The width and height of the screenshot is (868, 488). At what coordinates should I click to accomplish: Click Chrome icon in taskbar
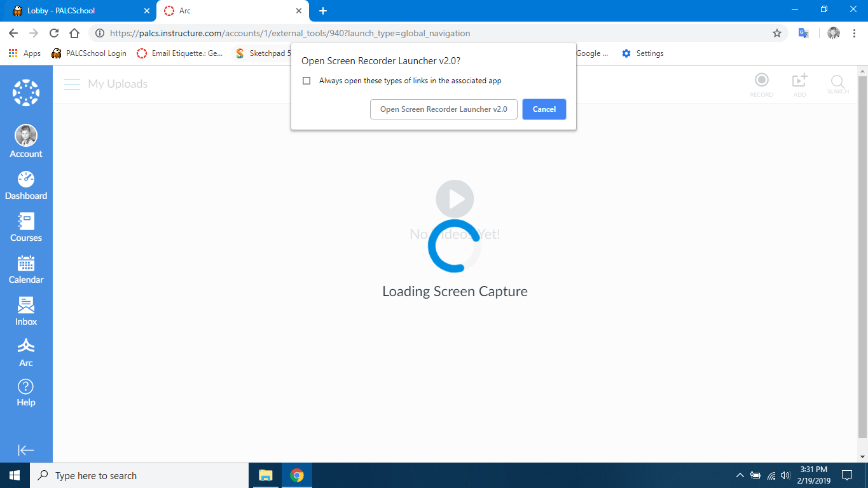click(297, 475)
